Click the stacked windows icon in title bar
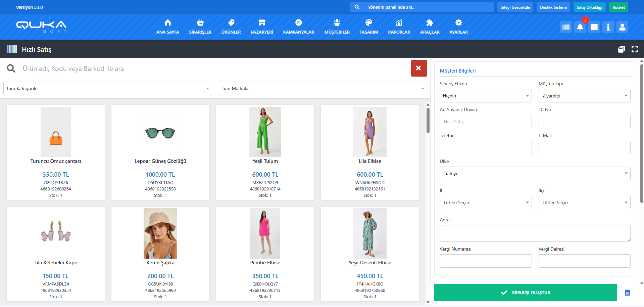 click(x=622, y=49)
